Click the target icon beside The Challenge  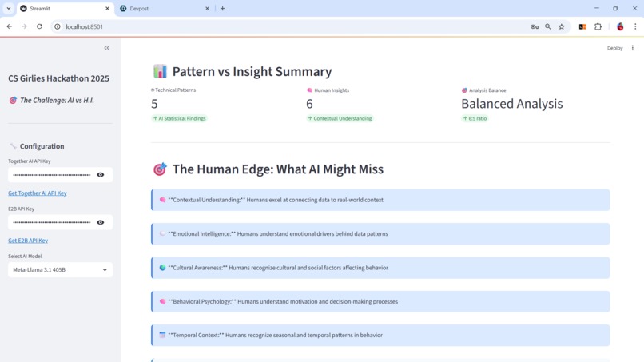coord(13,100)
